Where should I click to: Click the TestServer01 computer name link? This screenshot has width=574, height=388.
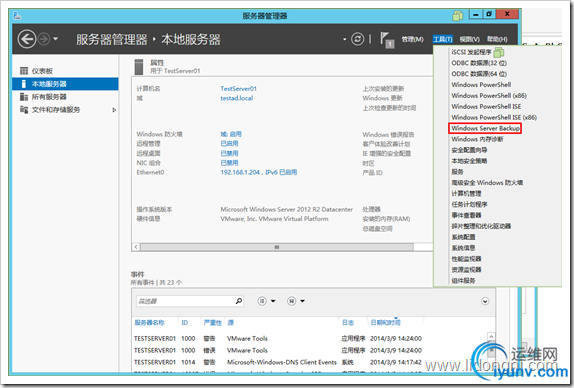[x=238, y=89]
